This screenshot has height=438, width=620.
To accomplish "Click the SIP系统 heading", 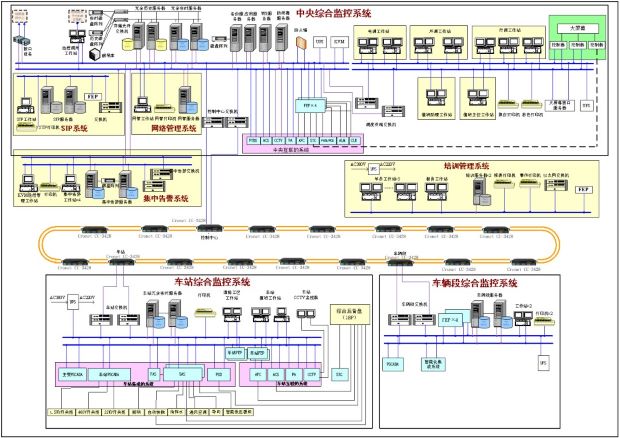I will [74, 128].
